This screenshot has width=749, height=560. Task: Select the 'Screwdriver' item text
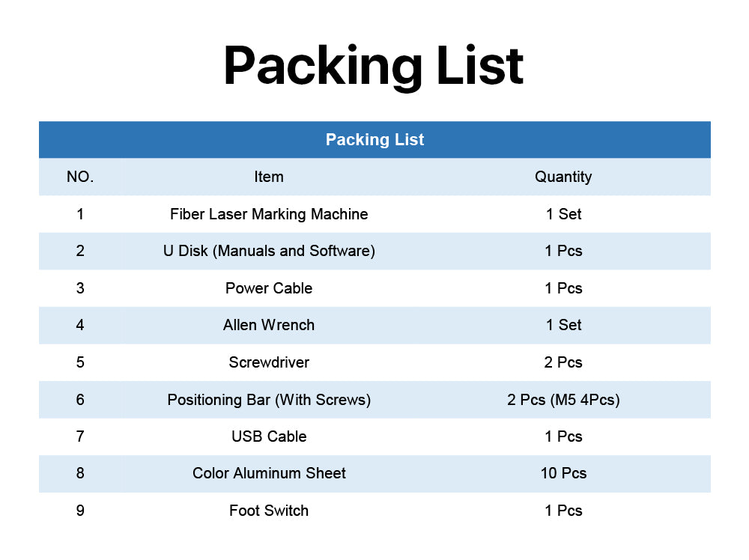pos(269,362)
